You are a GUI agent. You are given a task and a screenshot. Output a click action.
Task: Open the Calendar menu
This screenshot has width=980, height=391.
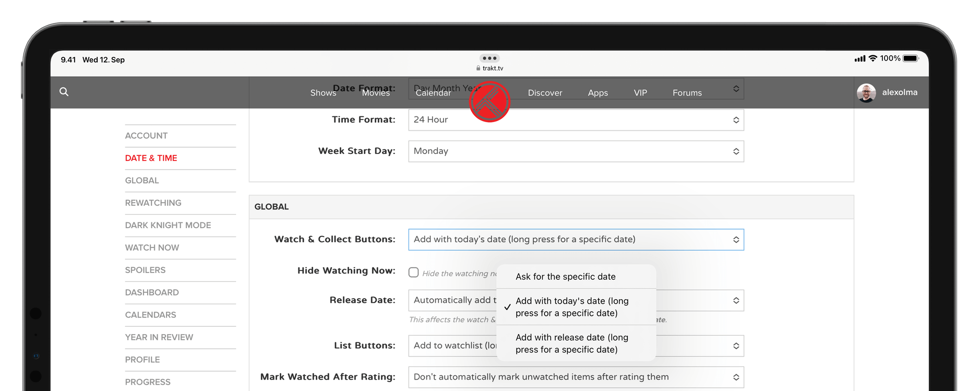tap(433, 93)
